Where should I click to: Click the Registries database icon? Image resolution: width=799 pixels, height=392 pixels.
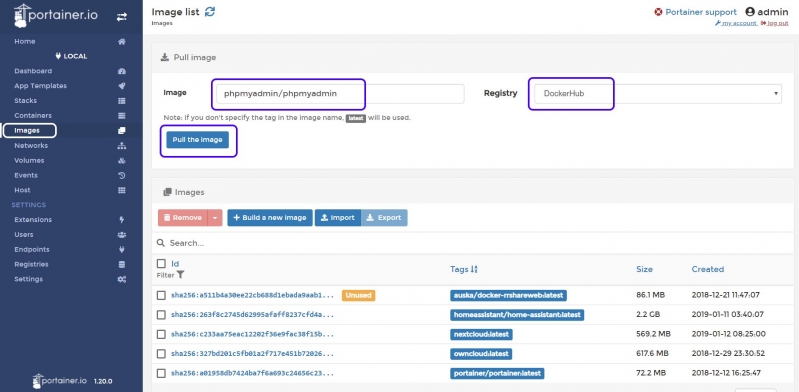pos(122,264)
